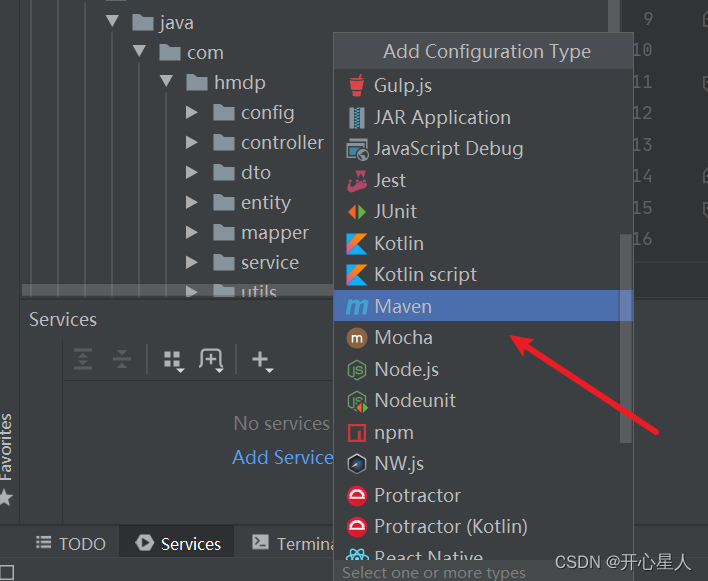Click the Add service plus button
The image size is (708, 581).
point(262,361)
